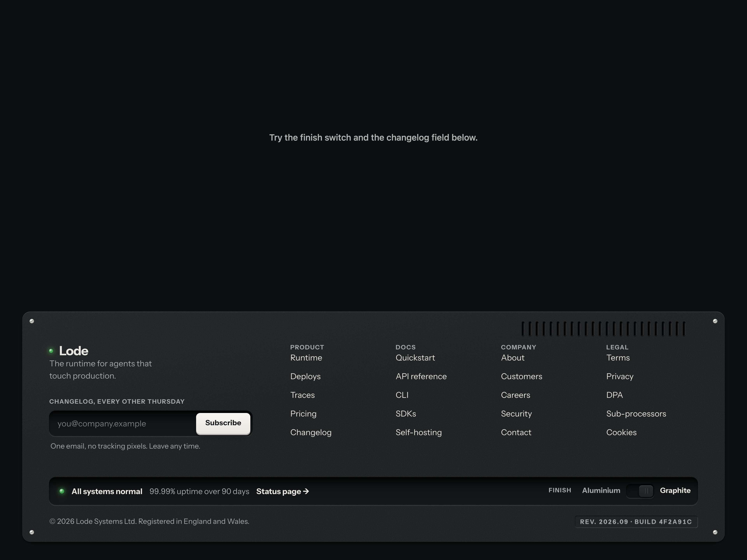Select the Graphite finish label

click(x=675, y=490)
